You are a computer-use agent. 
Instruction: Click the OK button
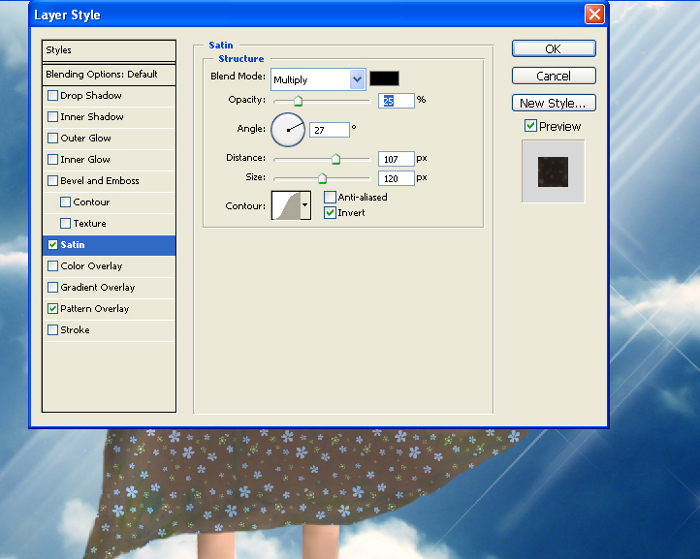[x=553, y=49]
